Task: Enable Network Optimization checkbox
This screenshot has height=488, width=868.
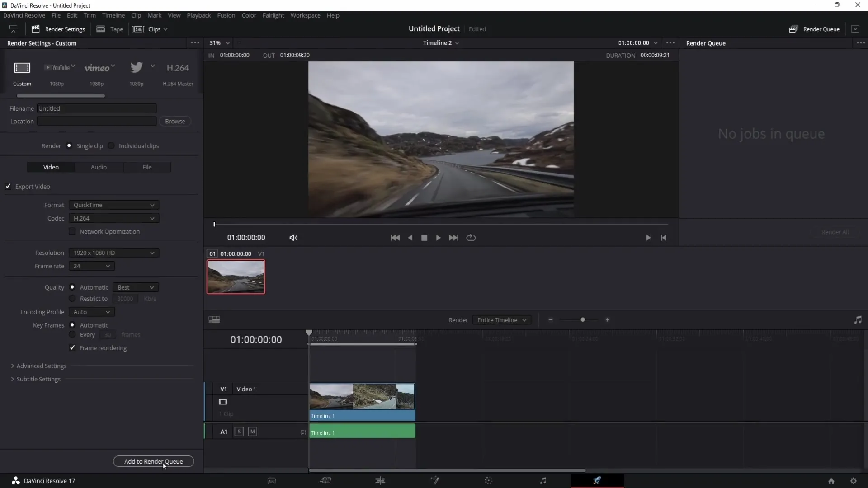Action: pyautogui.click(x=72, y=232)
